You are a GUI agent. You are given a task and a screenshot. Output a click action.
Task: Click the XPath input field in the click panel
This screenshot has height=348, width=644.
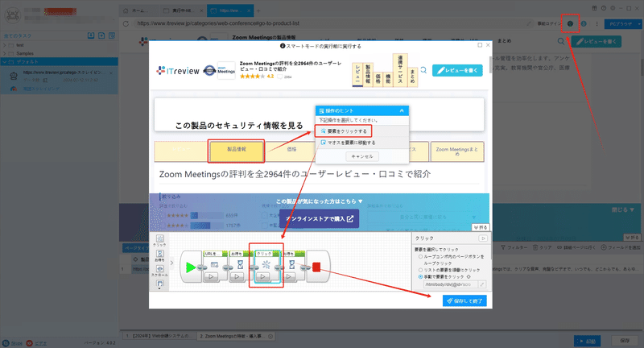[451, 284]
